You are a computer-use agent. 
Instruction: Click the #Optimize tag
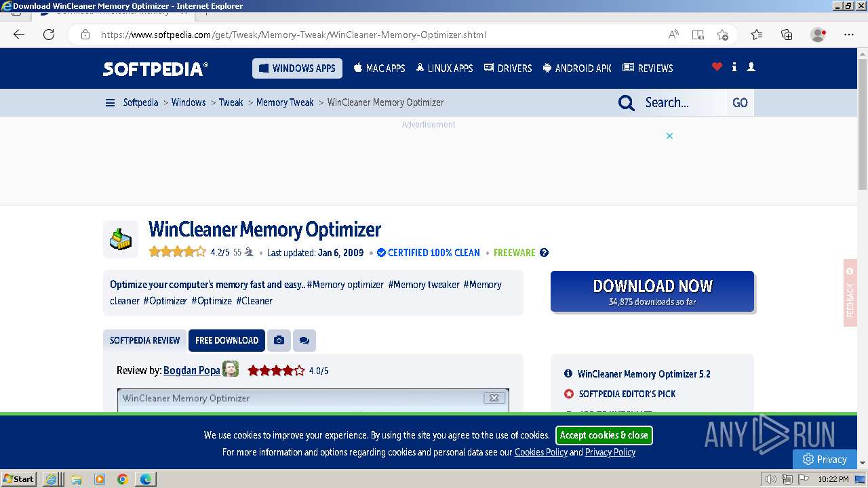[212, 301]
